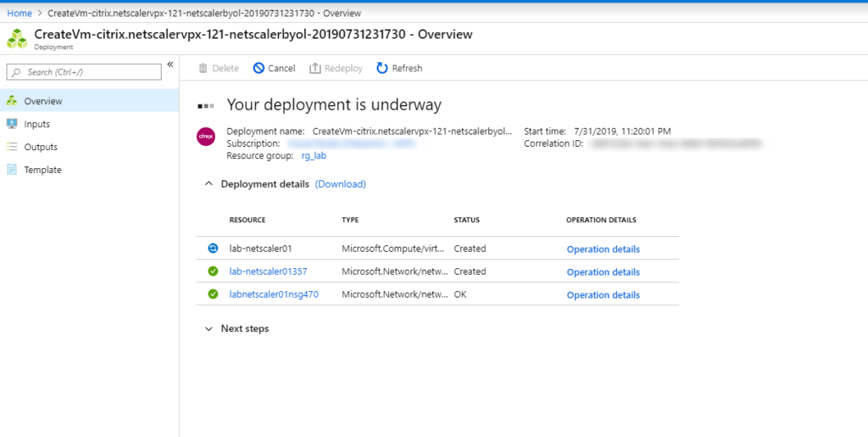
Task: Open Operation details for lab-netscaler01
Action: [604, 249]
